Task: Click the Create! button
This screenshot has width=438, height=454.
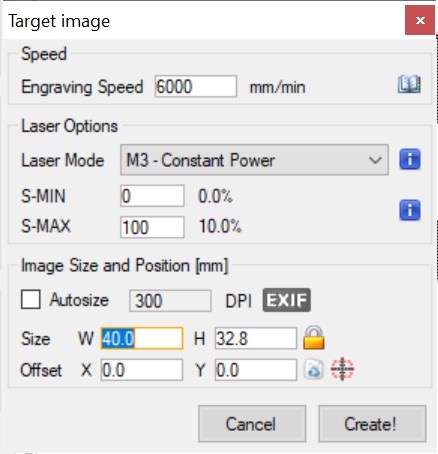Action: 372,424
